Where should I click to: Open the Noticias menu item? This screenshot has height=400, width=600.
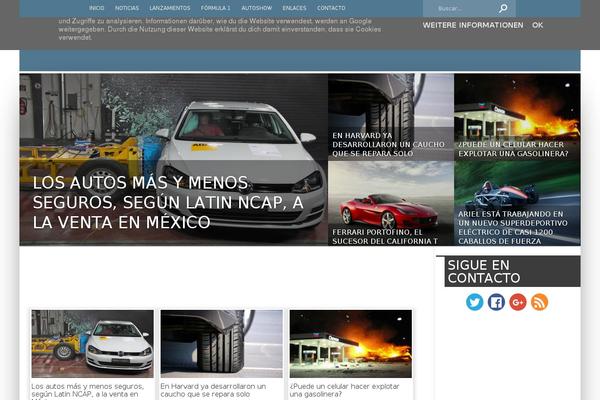127,8
